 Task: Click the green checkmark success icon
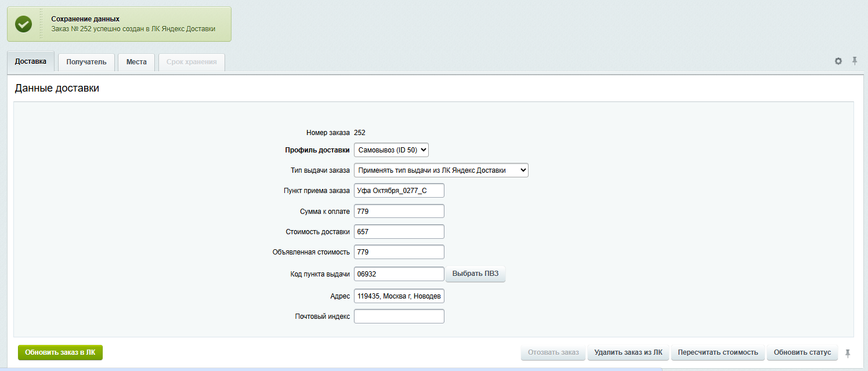(24, 24)
